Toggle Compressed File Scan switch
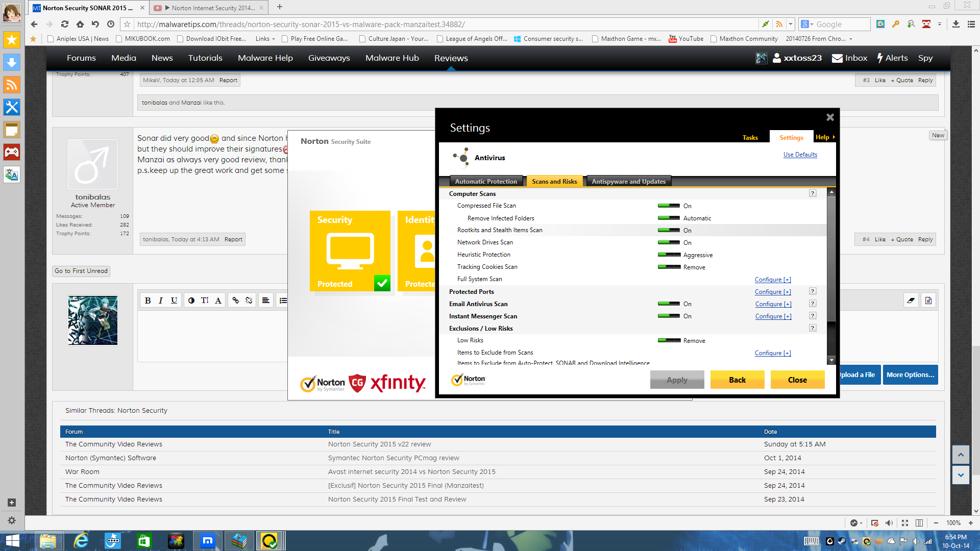This screenshot has width=980, height=551. [x=669, y=206]
